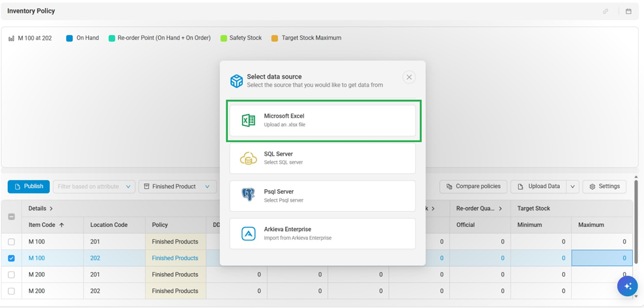Open the Finished Product dropdown

[x=177, y=187]
